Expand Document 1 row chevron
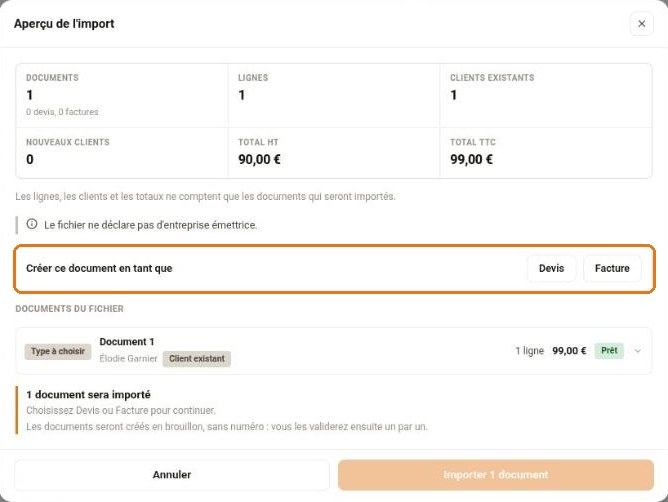This screenshot has width=668, height=502. 637,351
